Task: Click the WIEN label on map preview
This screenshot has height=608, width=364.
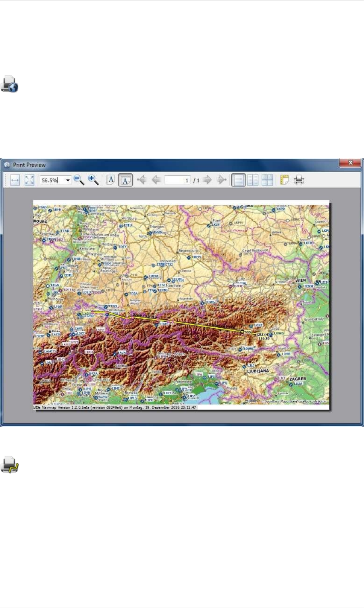Action: click(301, 280)
